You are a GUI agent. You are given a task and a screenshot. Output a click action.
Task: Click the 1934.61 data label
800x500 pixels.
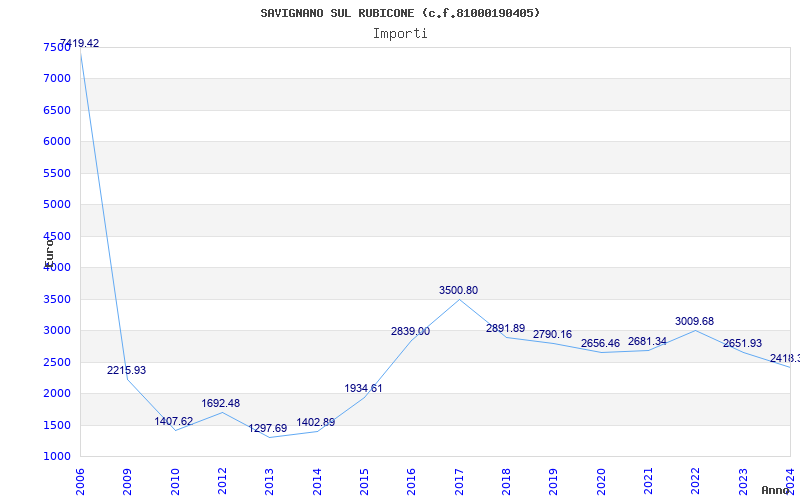[x=363, y=388]
